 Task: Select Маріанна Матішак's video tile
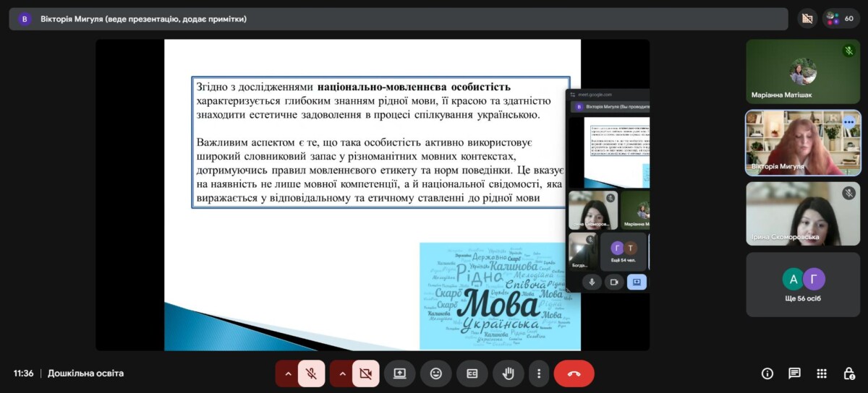tap(803, 71)
